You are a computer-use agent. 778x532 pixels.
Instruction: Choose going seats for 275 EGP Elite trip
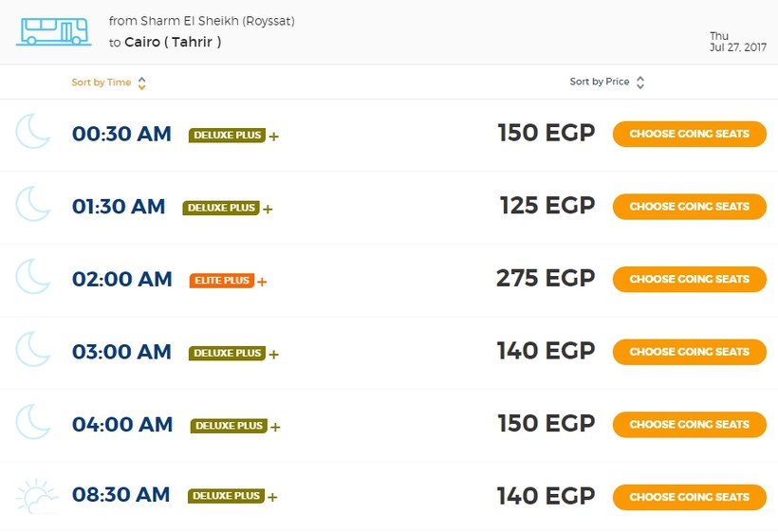click(x=689, y=279)
